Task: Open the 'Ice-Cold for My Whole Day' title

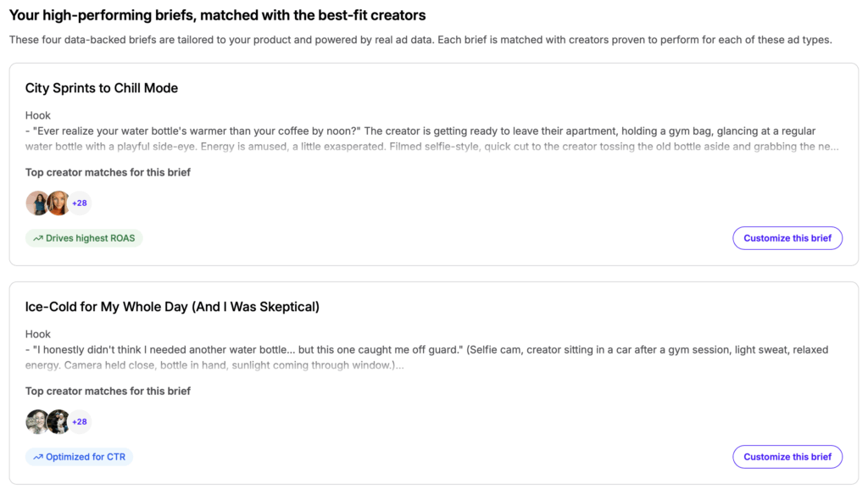Action: [x=172, y=307]
